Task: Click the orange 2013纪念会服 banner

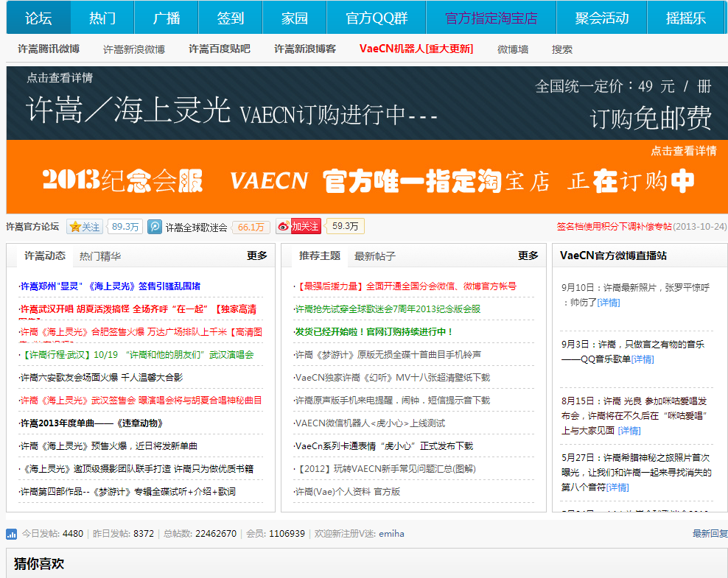Action: [367, 177]
